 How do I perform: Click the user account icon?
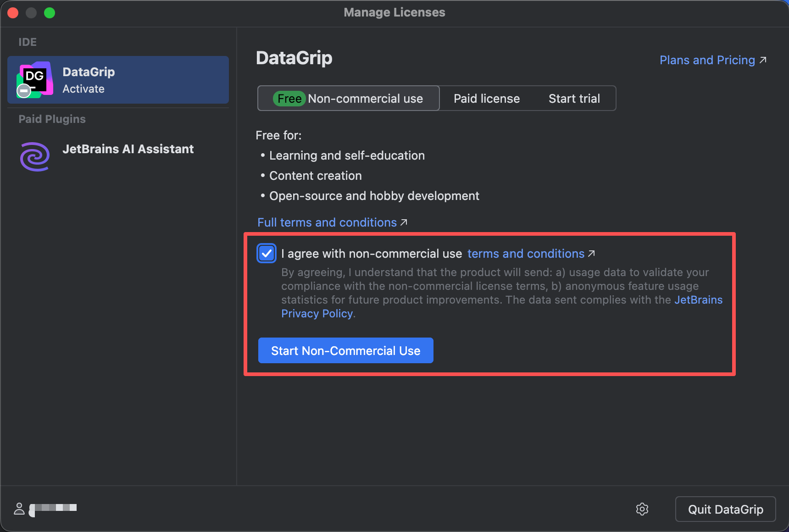19,509
